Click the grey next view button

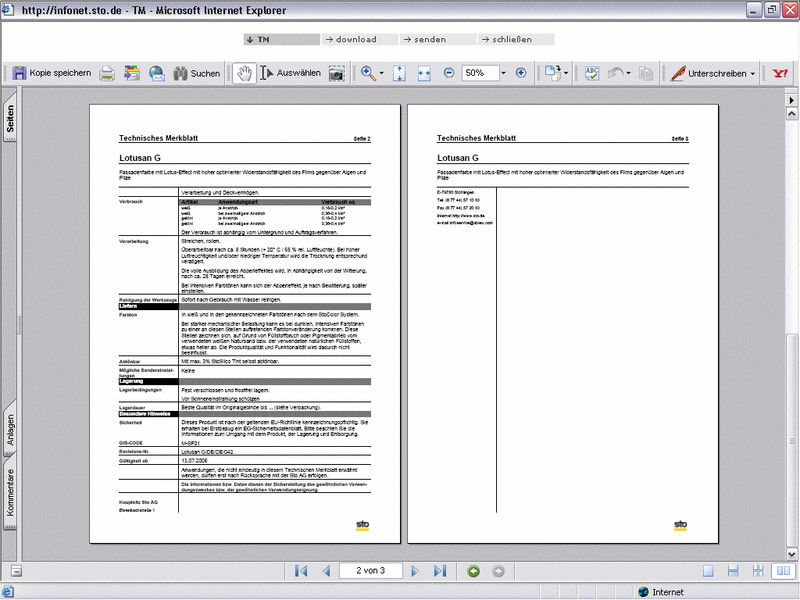498,571
